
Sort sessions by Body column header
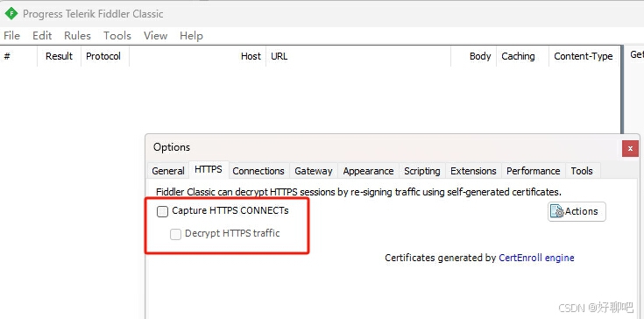pos(473,56)
